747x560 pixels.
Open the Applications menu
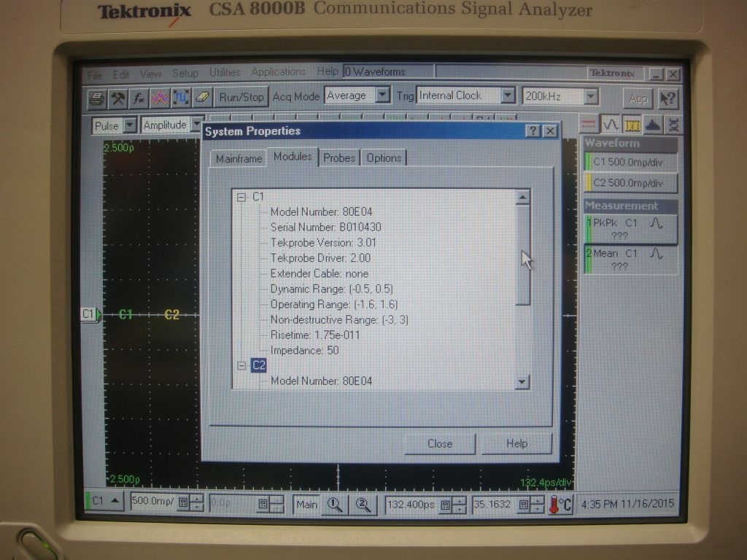tap(278, 71)
